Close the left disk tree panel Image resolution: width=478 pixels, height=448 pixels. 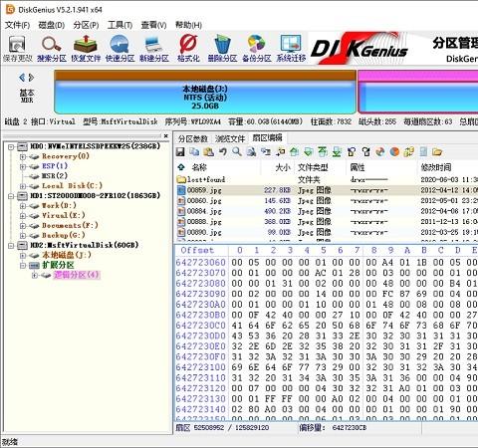click(x=165, y=135)
